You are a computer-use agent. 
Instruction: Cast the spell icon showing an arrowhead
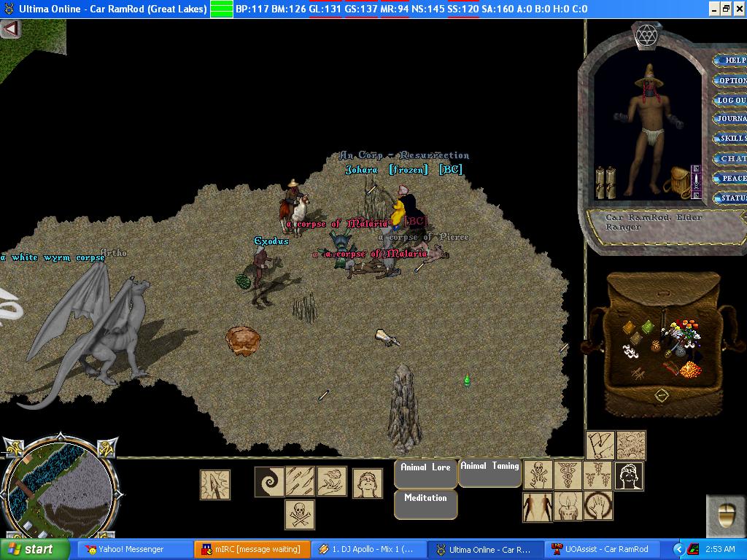pos(215,485)
